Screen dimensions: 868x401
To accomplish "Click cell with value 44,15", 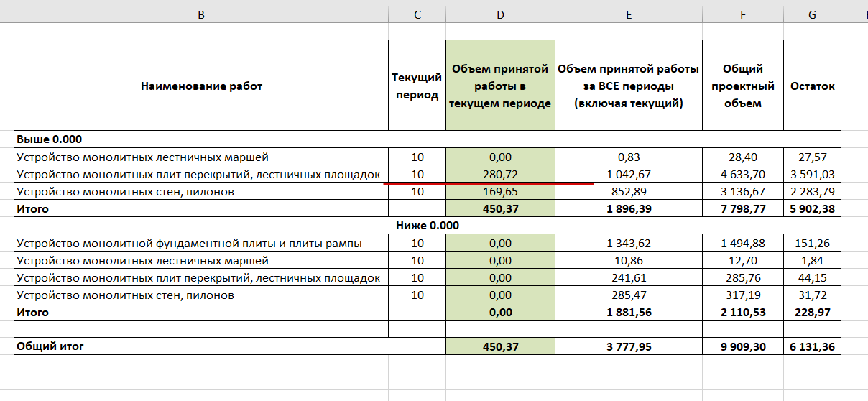I will [812, 278].
